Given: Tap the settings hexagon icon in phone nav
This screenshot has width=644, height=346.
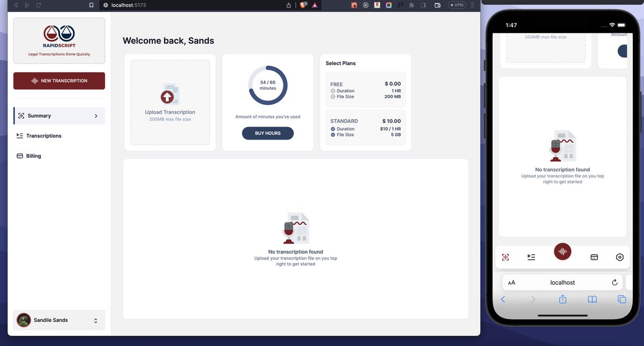Looking at the screenshot, I should tap(620, 257).
